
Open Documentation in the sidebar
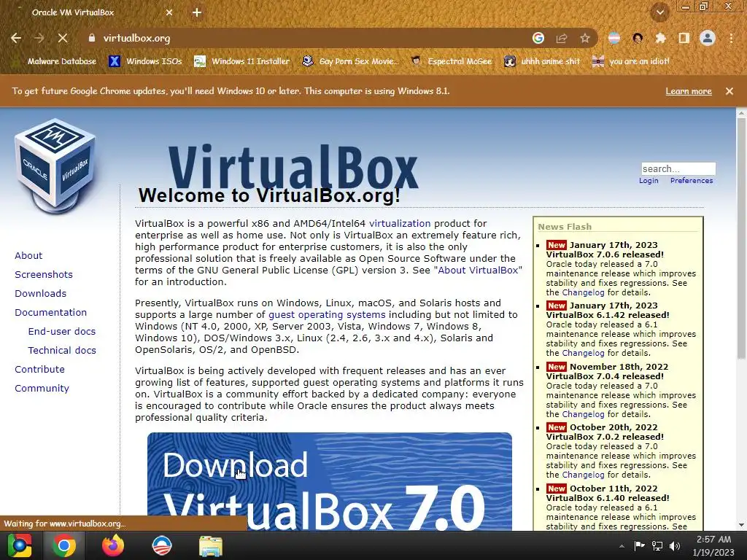tap(51, 313)
